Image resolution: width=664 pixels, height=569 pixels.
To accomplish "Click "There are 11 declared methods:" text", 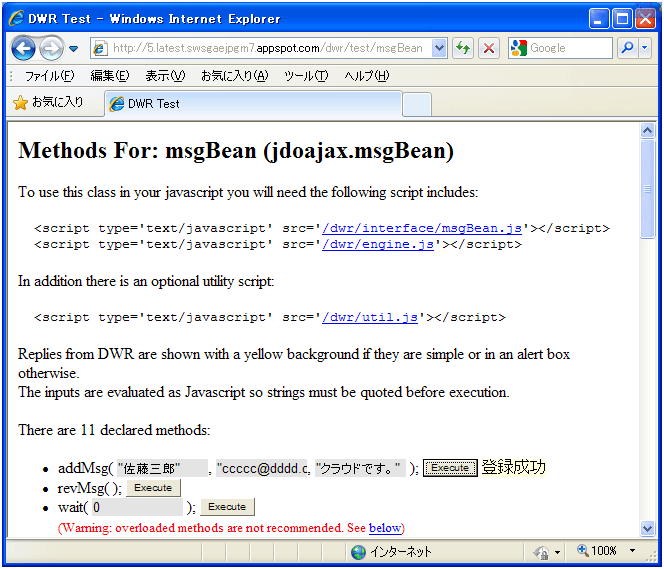I will pyautogui.click(x=114, y=431).
